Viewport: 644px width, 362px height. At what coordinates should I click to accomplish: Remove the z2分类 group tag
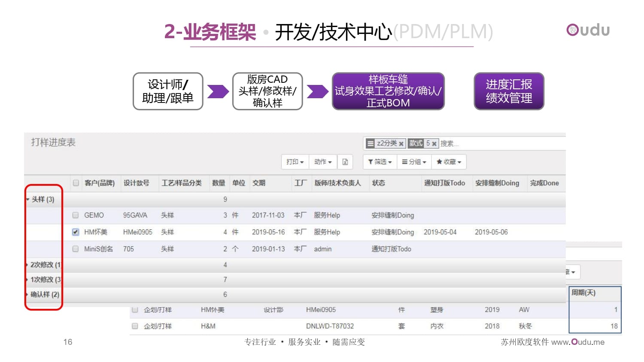tap(401, 144)
